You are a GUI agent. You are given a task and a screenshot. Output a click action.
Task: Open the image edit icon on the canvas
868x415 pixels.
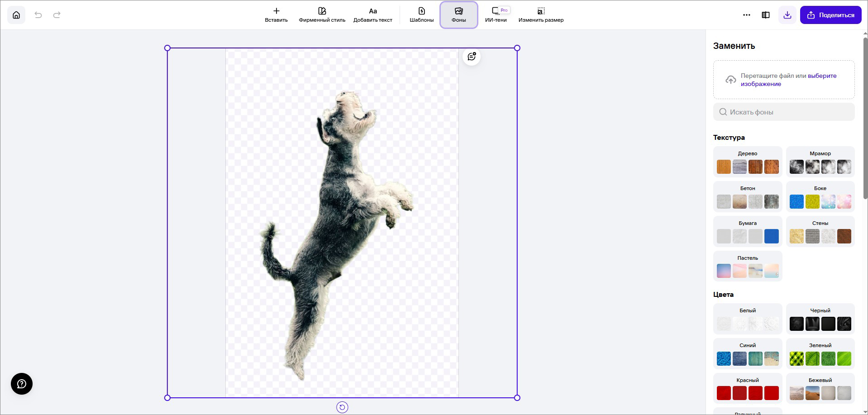click(x=471, y=56)
